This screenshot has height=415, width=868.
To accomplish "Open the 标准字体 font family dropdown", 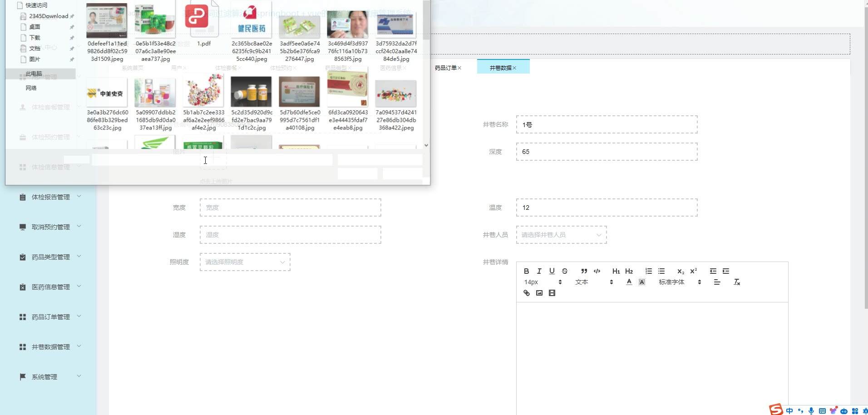I will [x=680, y=282].
